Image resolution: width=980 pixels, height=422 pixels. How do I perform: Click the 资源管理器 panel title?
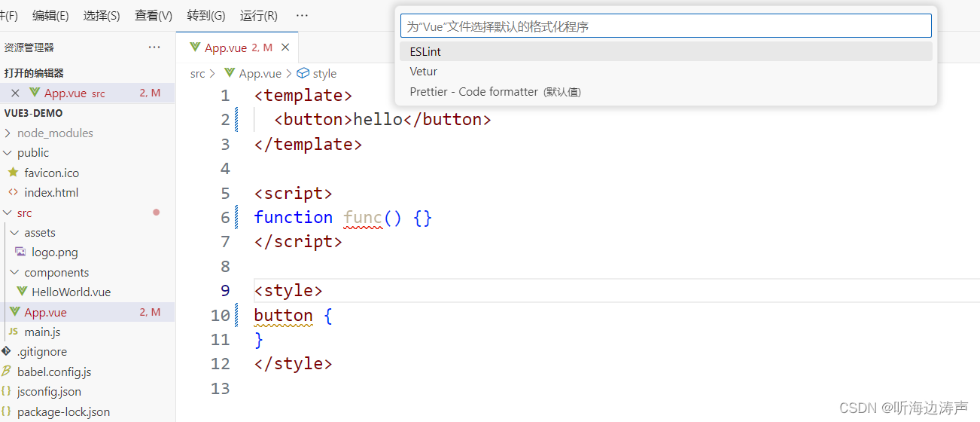(29, 47)
